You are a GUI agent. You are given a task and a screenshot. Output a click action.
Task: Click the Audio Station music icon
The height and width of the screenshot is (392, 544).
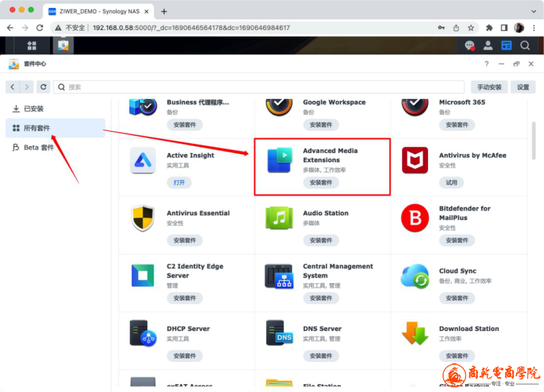pos(280,218)
